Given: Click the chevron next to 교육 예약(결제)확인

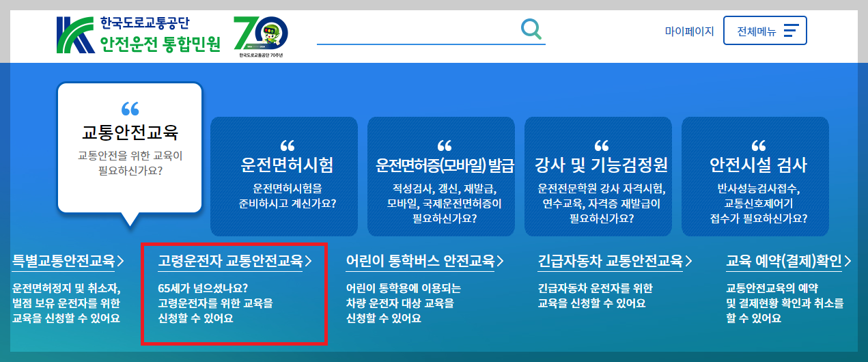Looking at the screenshot, I should (x=848, y=260).
